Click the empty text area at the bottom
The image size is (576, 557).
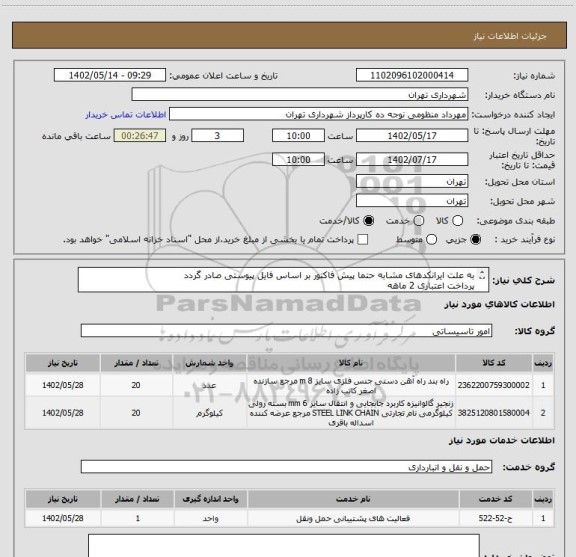pos(284,546)
